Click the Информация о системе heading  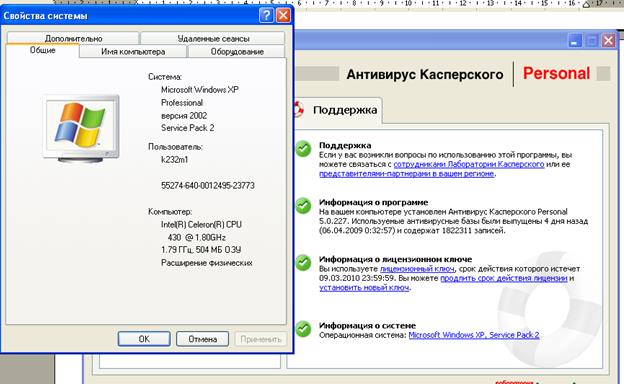(367, 326)
